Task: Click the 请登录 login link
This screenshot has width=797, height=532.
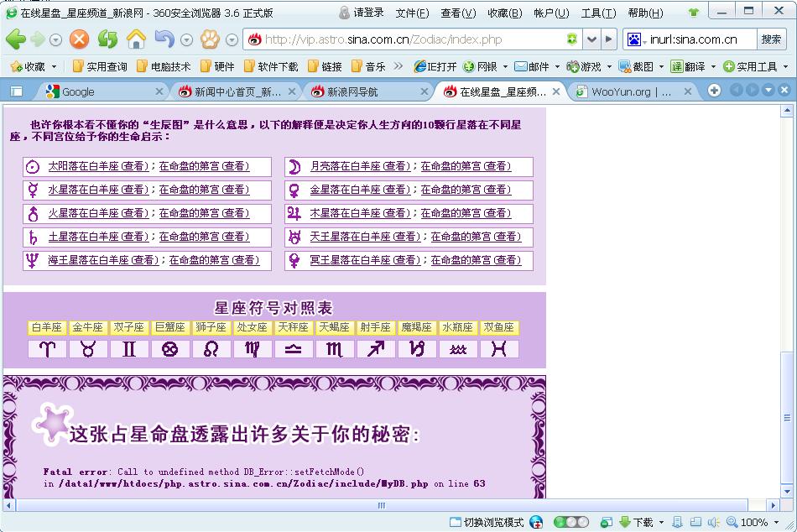Action: point(362,13)
